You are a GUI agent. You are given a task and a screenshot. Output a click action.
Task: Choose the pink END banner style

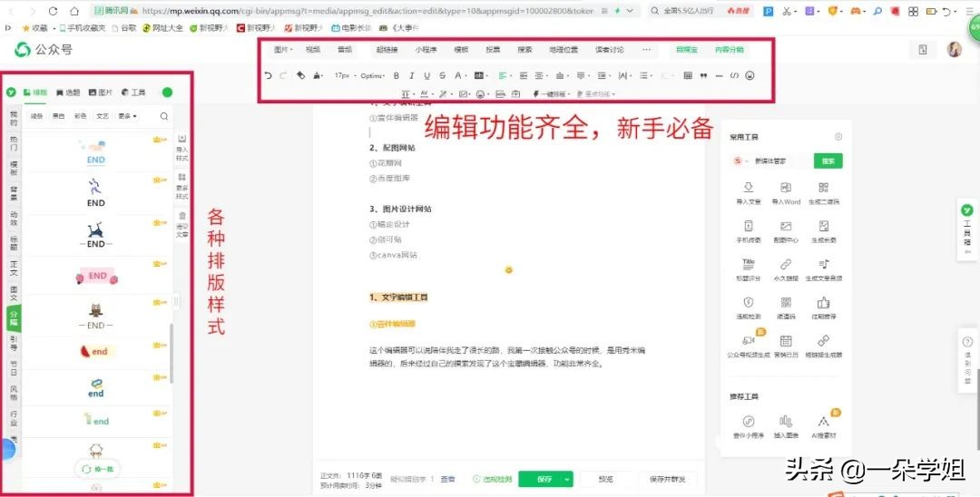97,277
